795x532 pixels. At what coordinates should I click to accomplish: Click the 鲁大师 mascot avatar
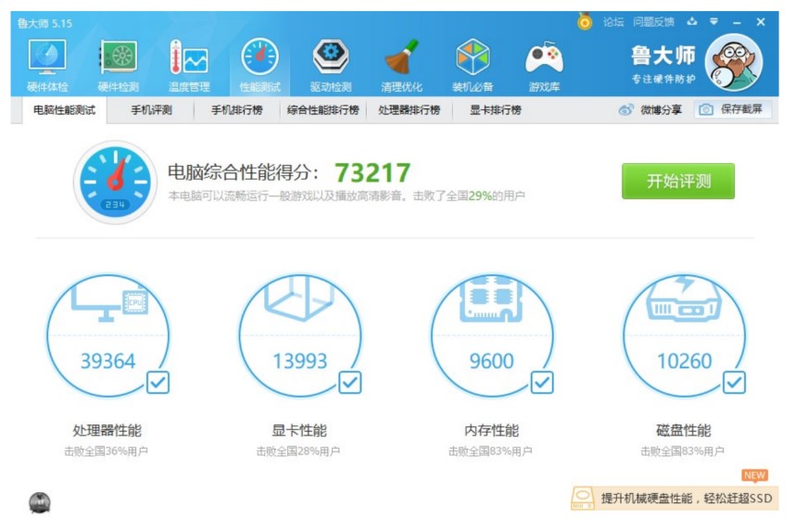[734, 62]
